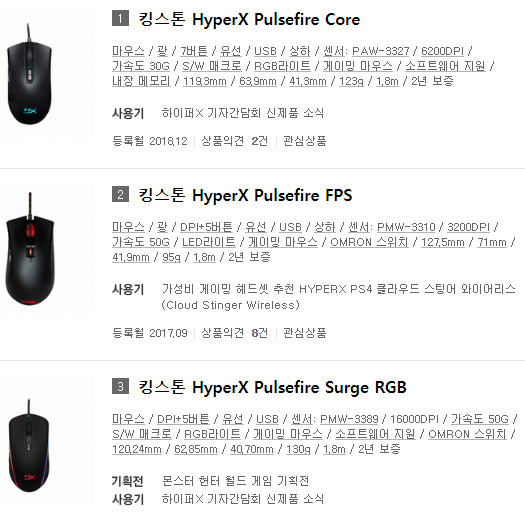The image size is (525, 512).
Task: Open the HyperX Pulsefire FPS mouse image
Action: (x=47, y=248)
